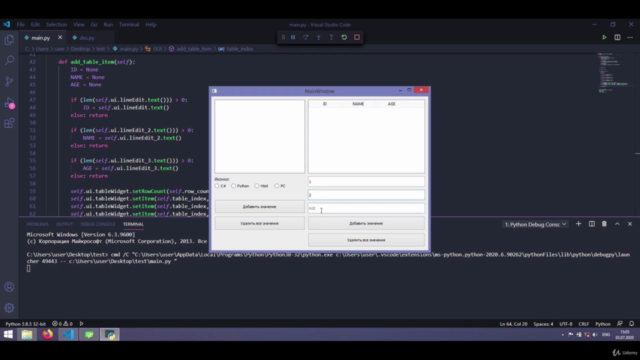Open the Python Debug Console terminal dropdown
The height and width of the screenshot is (360, 640).
535,224
